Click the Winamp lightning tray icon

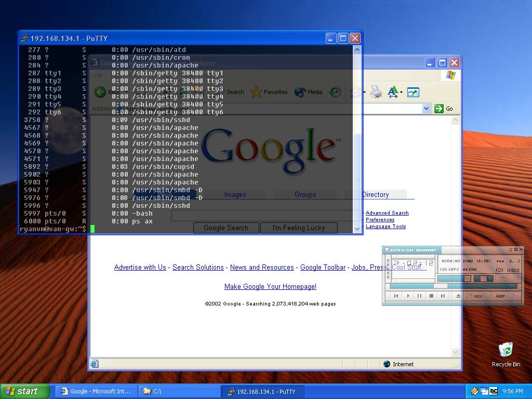(x=474, y=391)
